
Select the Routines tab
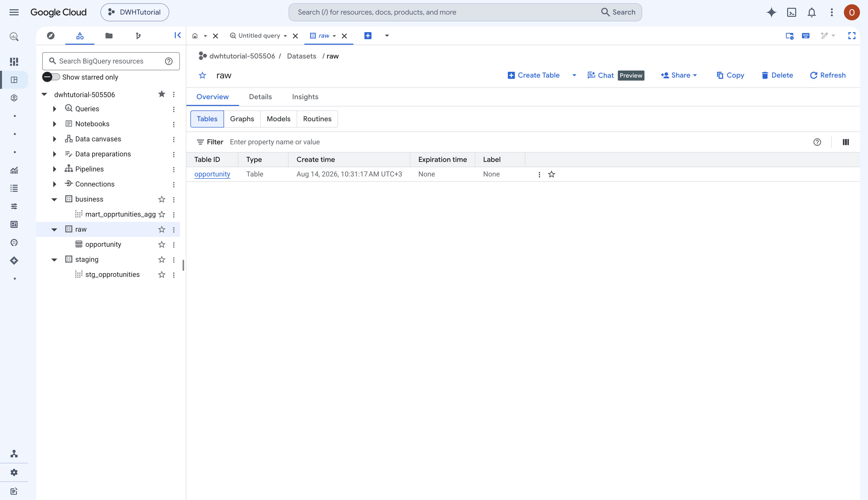[x=317, y=119]
